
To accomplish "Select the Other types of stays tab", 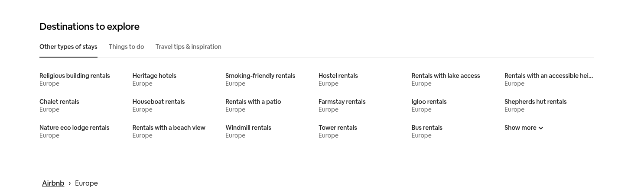I will click(x=68, y=47).
